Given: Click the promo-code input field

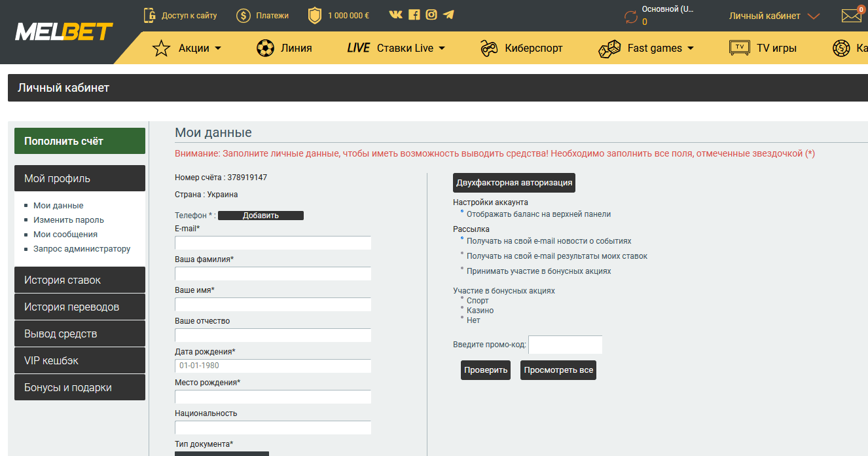Looking at the screenshot, I should point(565,345).
